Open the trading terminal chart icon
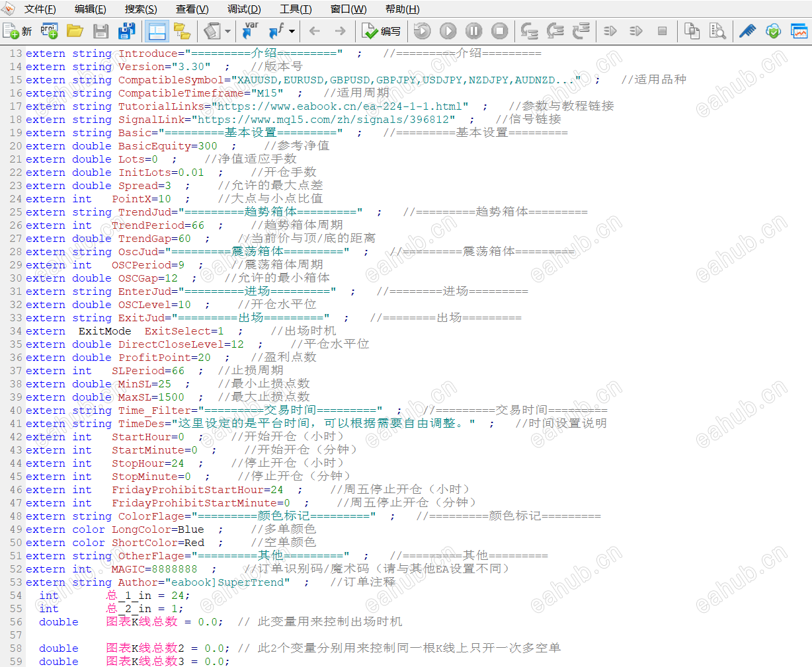 (799, 31)
